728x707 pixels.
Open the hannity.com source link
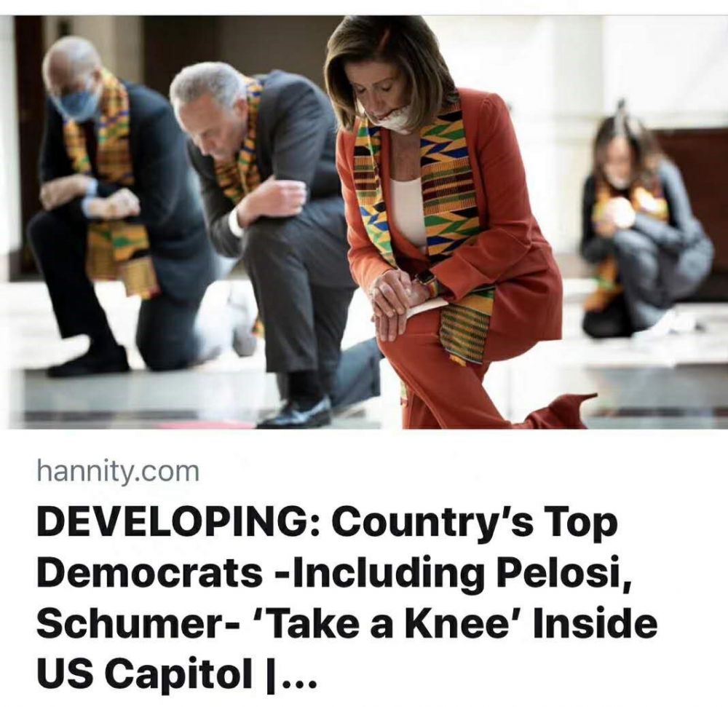click(x=118, y=470)
